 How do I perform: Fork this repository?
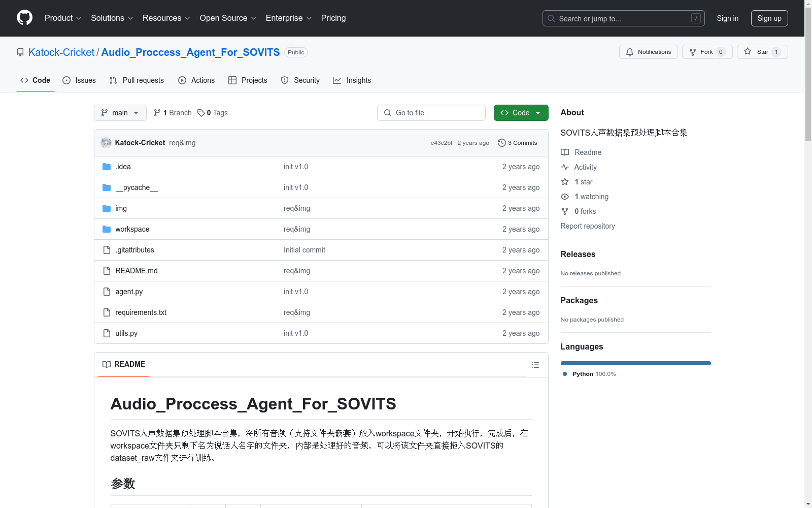[707, 52]
